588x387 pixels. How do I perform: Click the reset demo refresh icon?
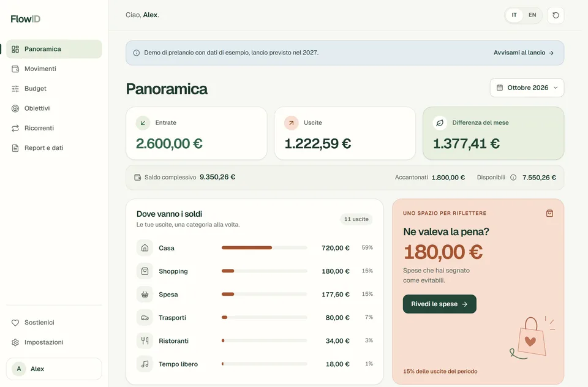(x=556, y=15)
